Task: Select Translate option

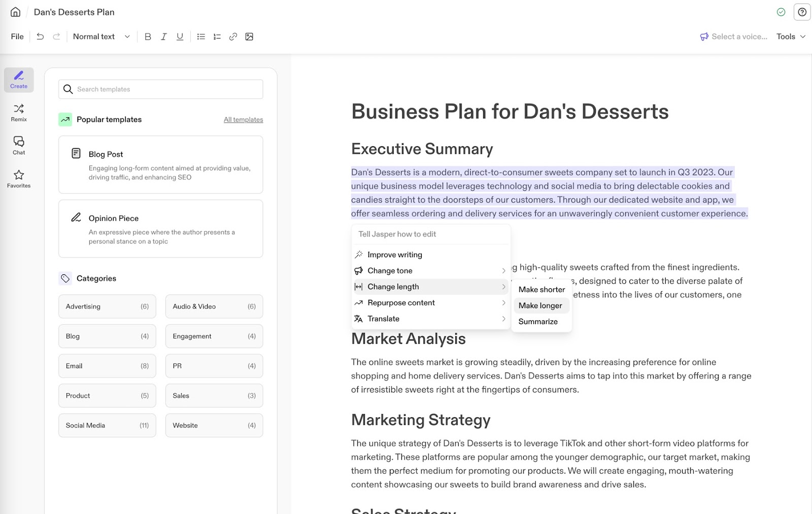Action: [430, 319]
